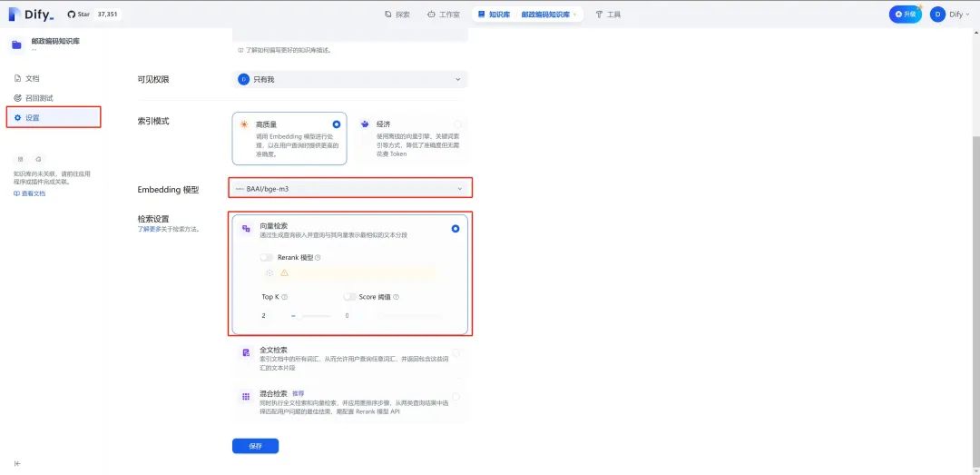Click the 全文检索 icon
The height and width of the screenshot is (475, 980).
pyautogui.click(x=246, y=353)
